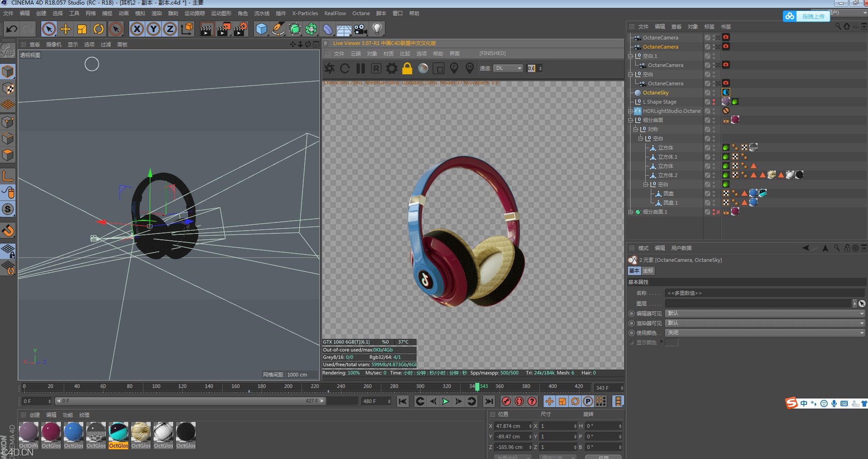The width and height of the screenshot is (868, 459).
Task: Click the play forward button
Action: pyautogui.click(x=445, y=402)
